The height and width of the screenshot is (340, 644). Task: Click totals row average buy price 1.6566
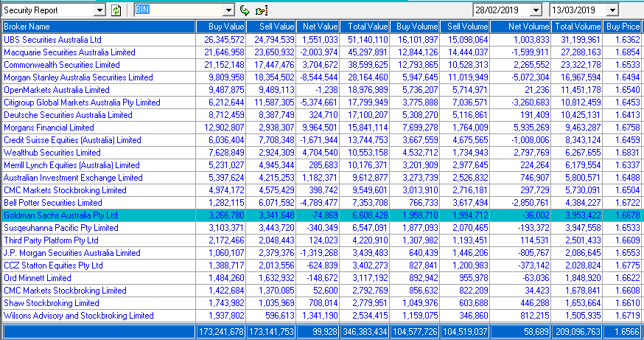tap(622, 331)
